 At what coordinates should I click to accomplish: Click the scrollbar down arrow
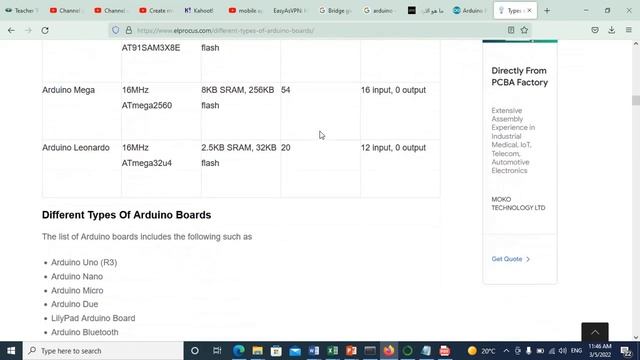(636, 338)
